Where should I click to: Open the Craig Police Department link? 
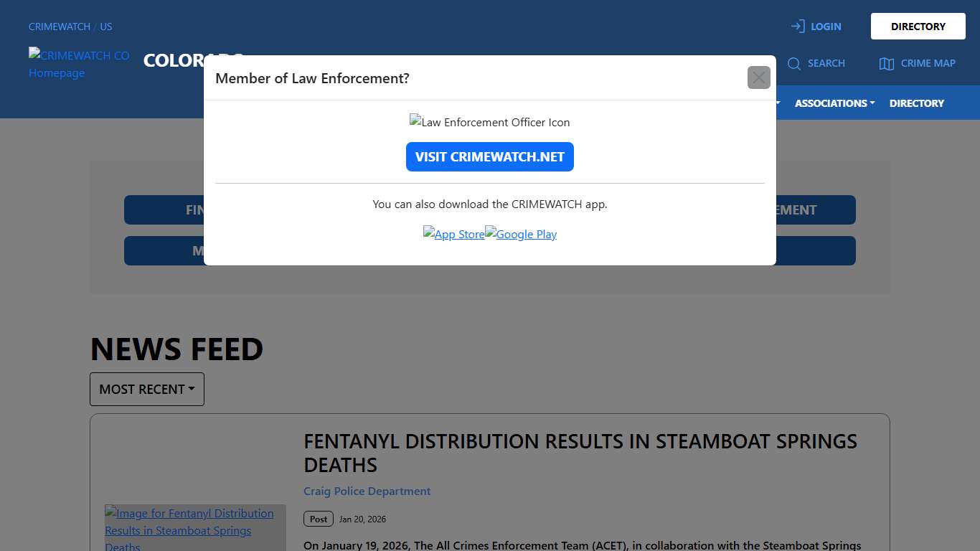coord(367,491)
